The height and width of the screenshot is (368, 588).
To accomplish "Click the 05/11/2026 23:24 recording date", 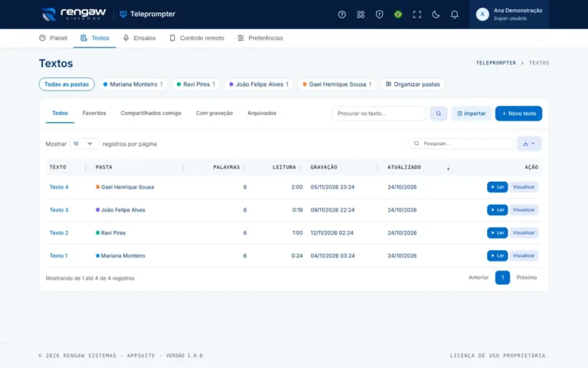I will (332, 187).
